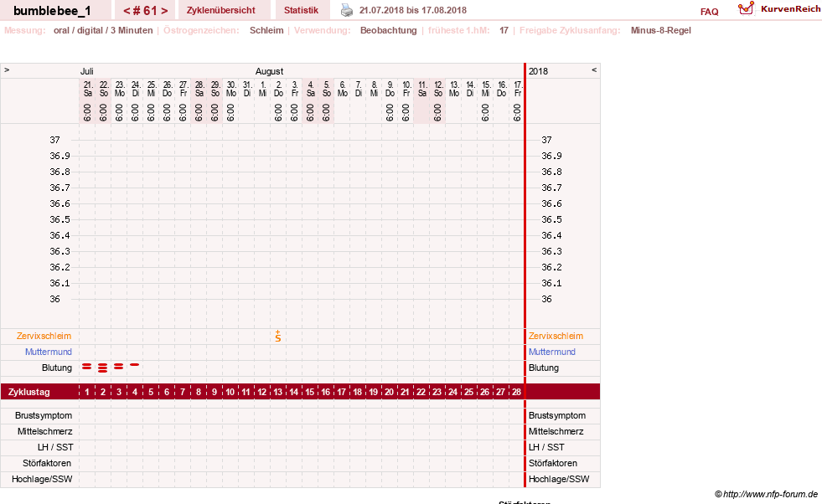This screenshot has height=504, width=822.
Task: Click date header '6. Mo'
Action: (x=343, y=89)
